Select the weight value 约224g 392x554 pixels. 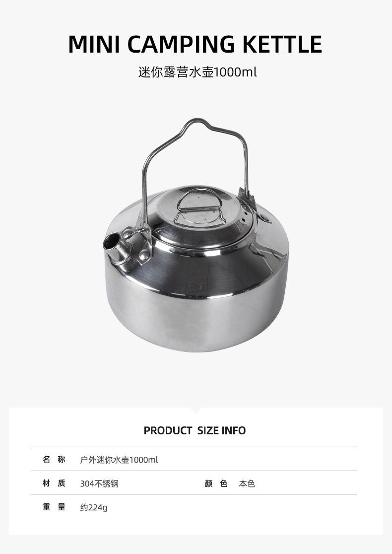click(x=94, y=507)
